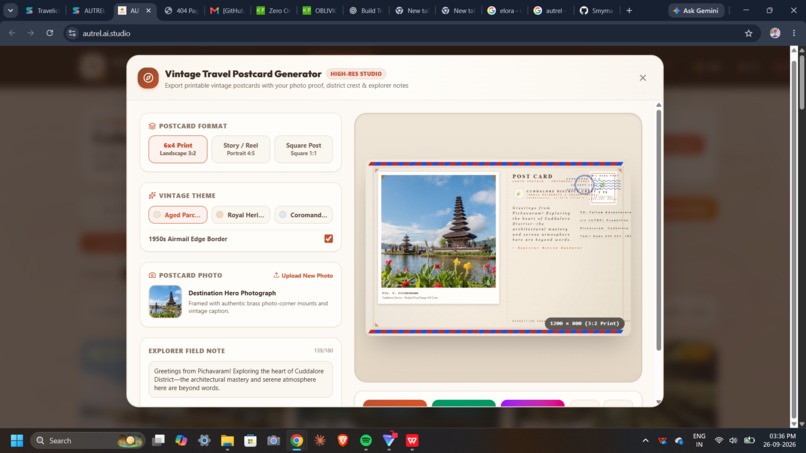Switch to the autrel Google search tab
Screen dimensions: 806x453
click(x=551, y=10)
